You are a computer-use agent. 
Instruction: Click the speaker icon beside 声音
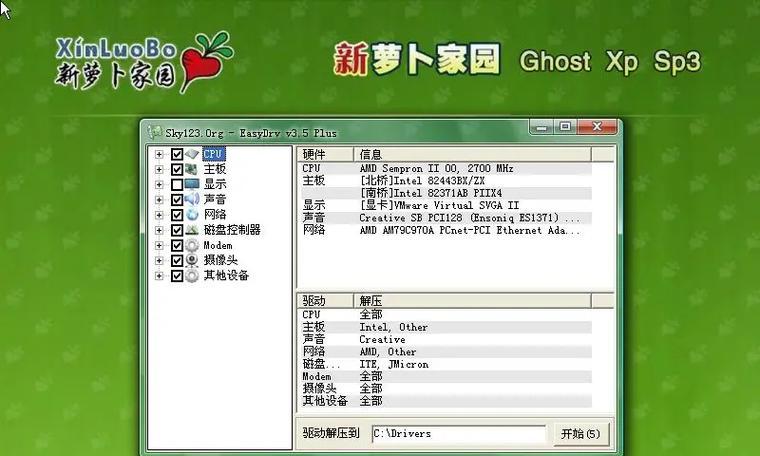[192, 199]
